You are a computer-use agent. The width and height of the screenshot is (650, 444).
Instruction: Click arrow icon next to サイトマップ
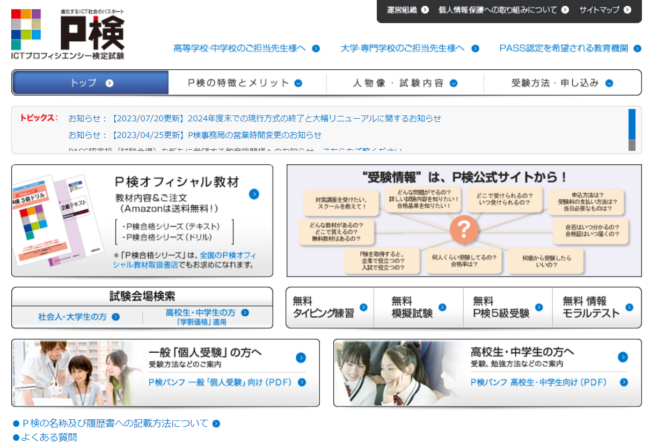coord(627,10)
